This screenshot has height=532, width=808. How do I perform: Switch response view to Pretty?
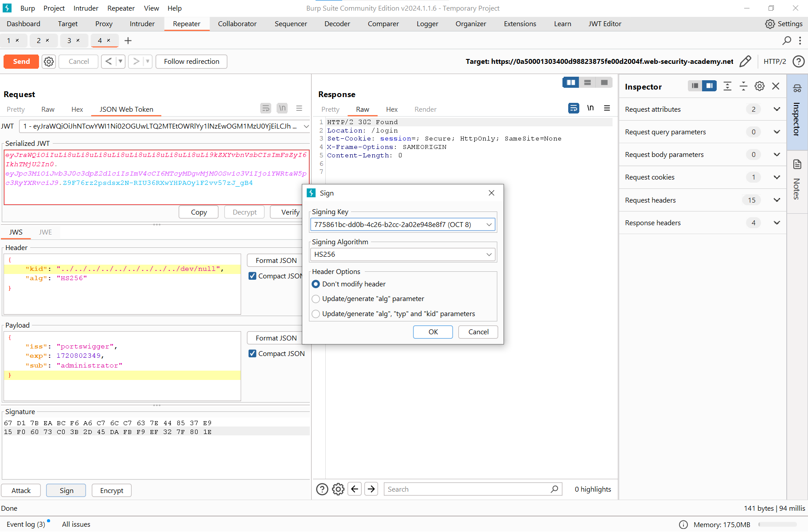click(x=330, y=109)
